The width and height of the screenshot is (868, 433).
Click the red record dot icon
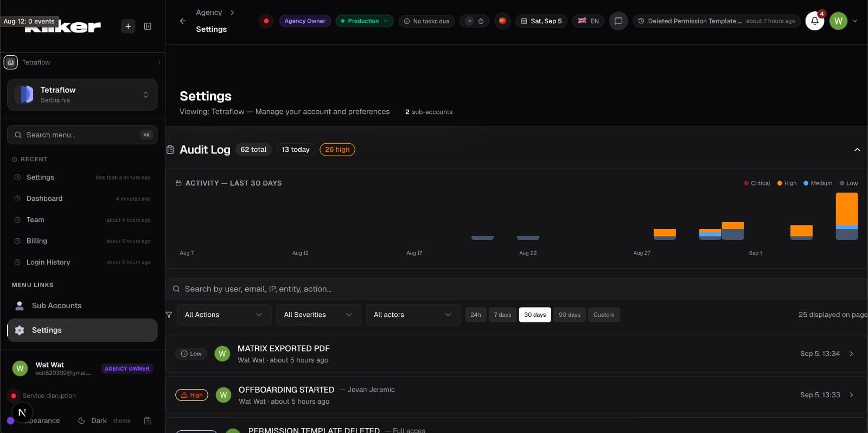click(x=266, y=21)
